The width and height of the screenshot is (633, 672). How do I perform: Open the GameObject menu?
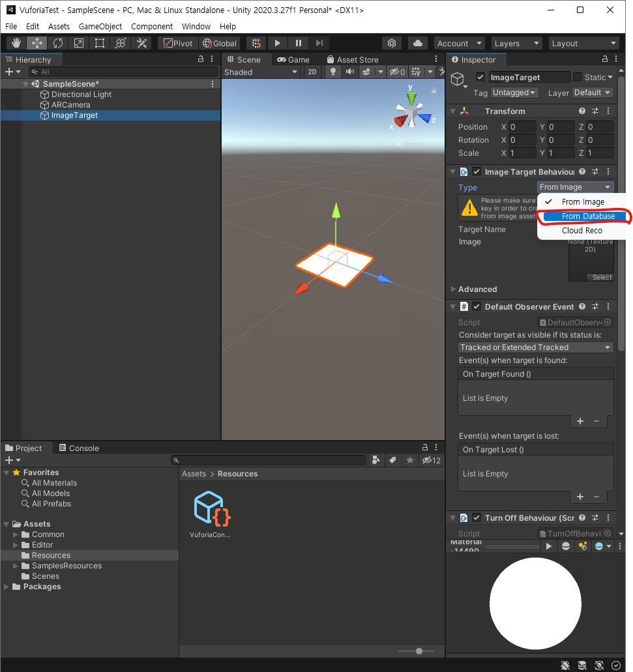click(x=100, y=27)
